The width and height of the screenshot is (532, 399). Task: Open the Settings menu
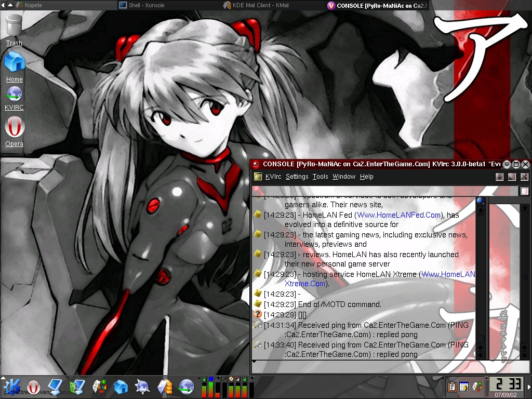[x=297, y=177]
